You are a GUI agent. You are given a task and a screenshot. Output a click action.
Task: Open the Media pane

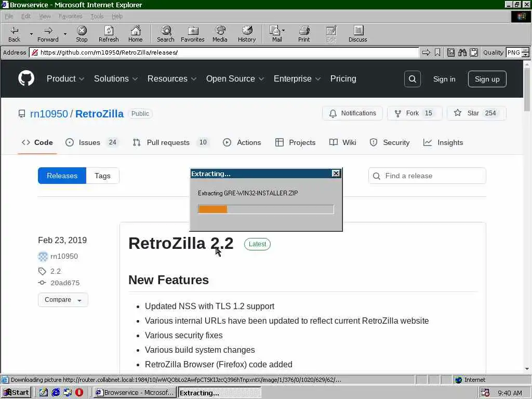tap(220, 34)
